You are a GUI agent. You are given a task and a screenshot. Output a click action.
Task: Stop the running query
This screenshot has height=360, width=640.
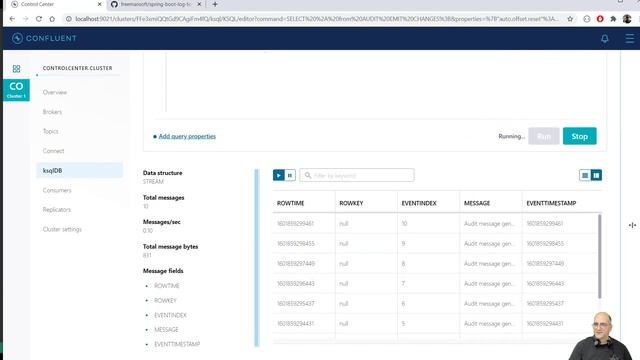(579, 136)
